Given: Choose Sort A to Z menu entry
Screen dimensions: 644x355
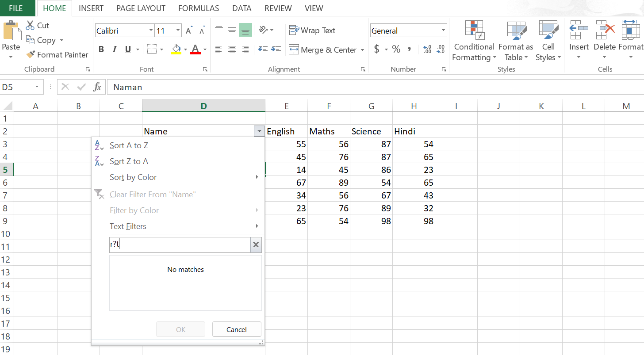Looking at the screenshot, I should click(129, 145).
